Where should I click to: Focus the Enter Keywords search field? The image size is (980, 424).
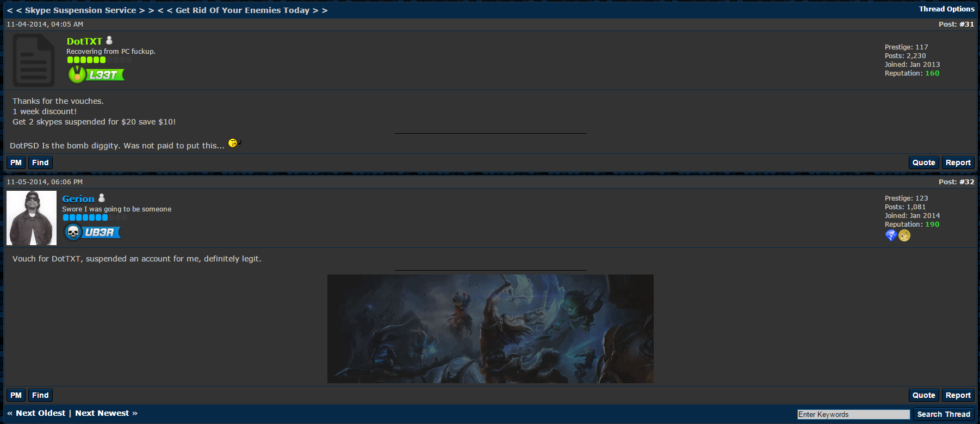853,414
